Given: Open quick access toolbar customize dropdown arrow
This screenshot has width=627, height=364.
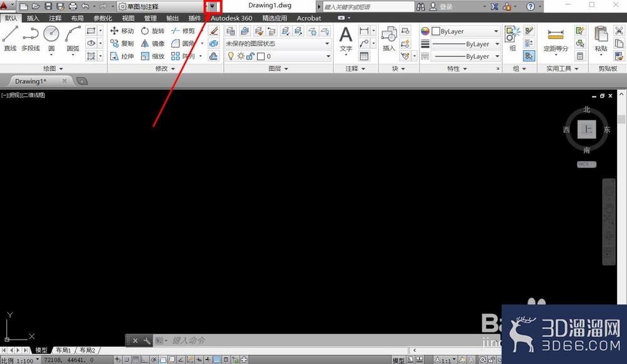Looking at the screenshot, I should (x=213, y=6).
